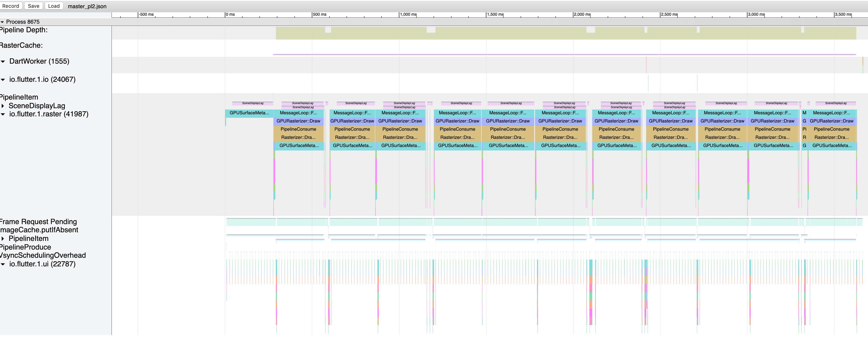The image size is (868, 340).
Task: Click the 0 ms ruler mark
Action: pos(230,15)
